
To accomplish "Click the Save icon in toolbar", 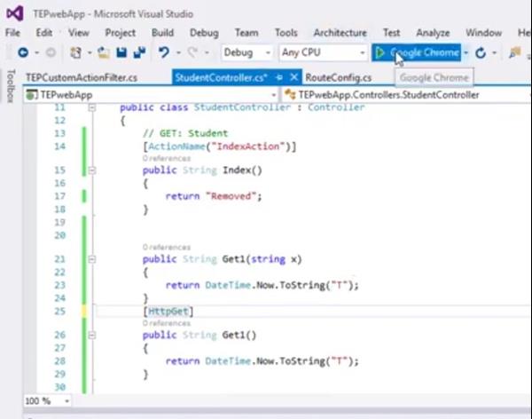I will click(x=121, y=53).
